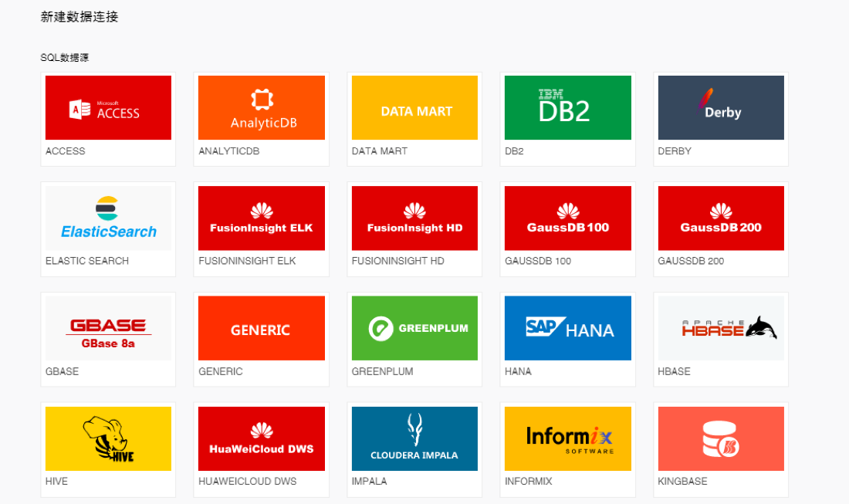Choose the GBase 8a logo
This screenshot has width=849, height=504.
(108, 328)
